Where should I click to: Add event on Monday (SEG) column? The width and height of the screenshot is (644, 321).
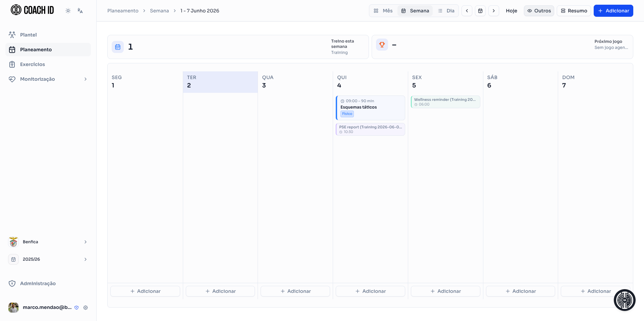[145, 291]
